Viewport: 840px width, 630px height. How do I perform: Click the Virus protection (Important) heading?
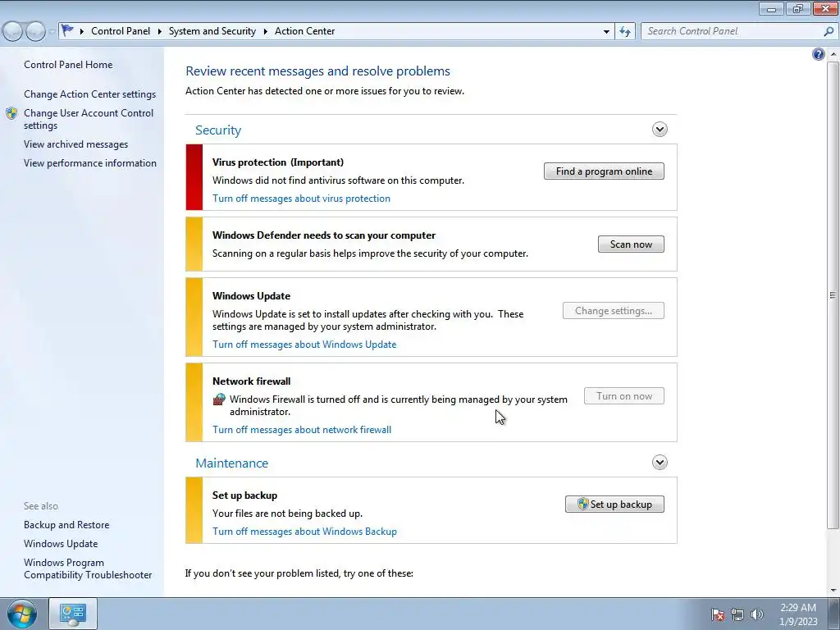click(278, 162)
